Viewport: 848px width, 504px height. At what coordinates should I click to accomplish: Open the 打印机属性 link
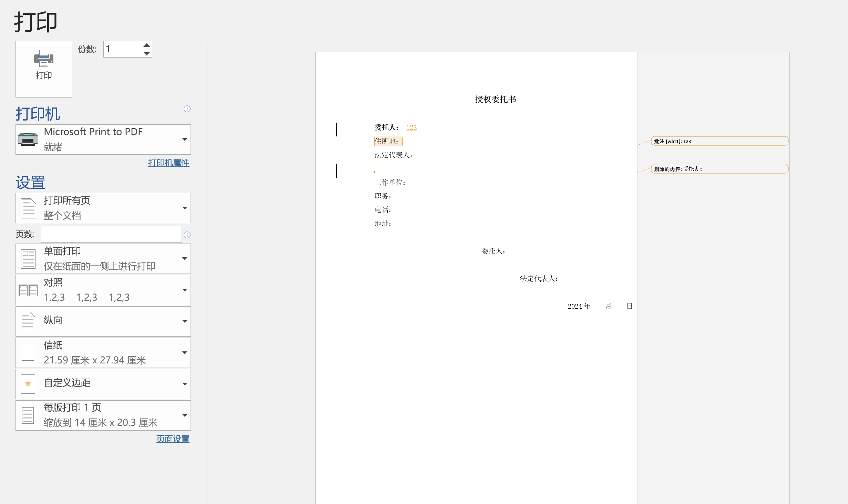pyautogui.click(x=168, y=163)
